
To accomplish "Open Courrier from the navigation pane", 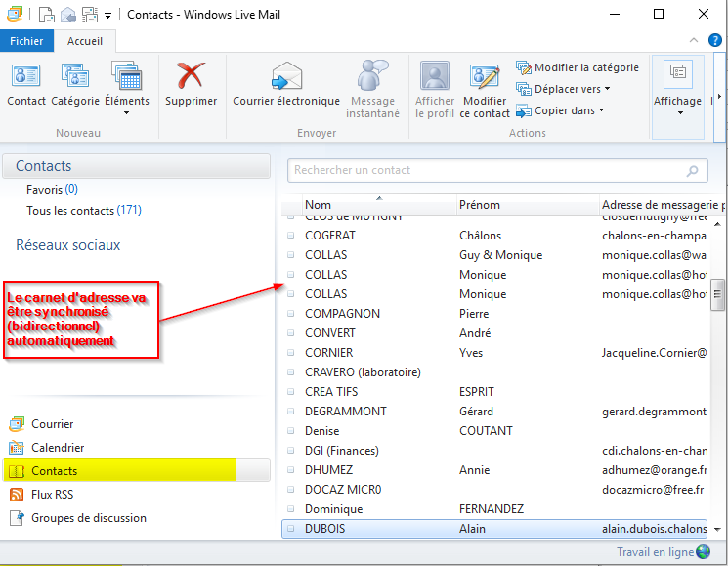I will pos(52,424).
